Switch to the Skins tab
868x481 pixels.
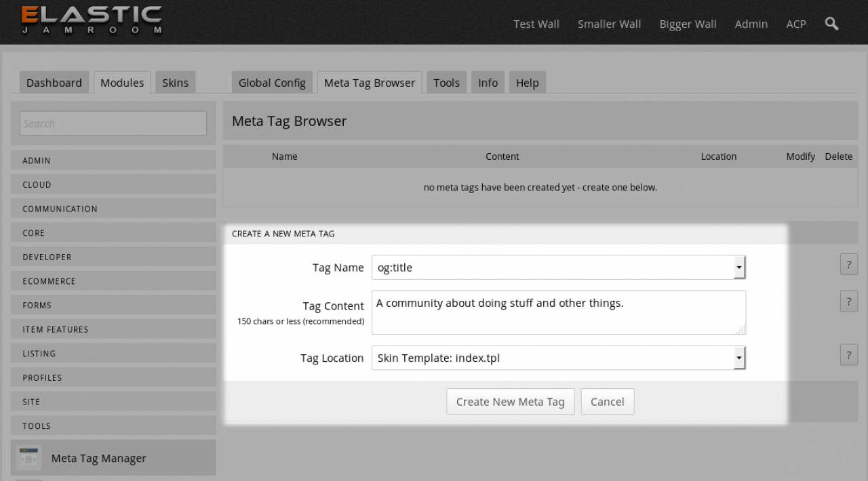[x=175, y=83]
